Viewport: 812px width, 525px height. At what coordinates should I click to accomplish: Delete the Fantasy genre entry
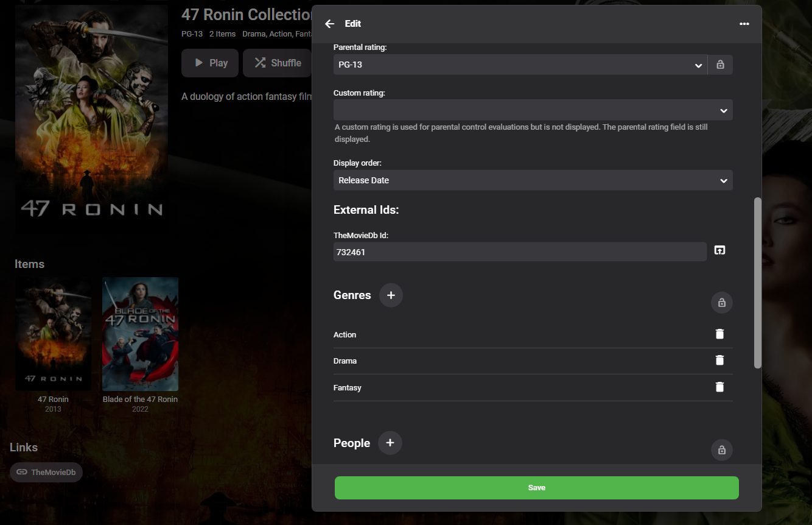[719, 387]
